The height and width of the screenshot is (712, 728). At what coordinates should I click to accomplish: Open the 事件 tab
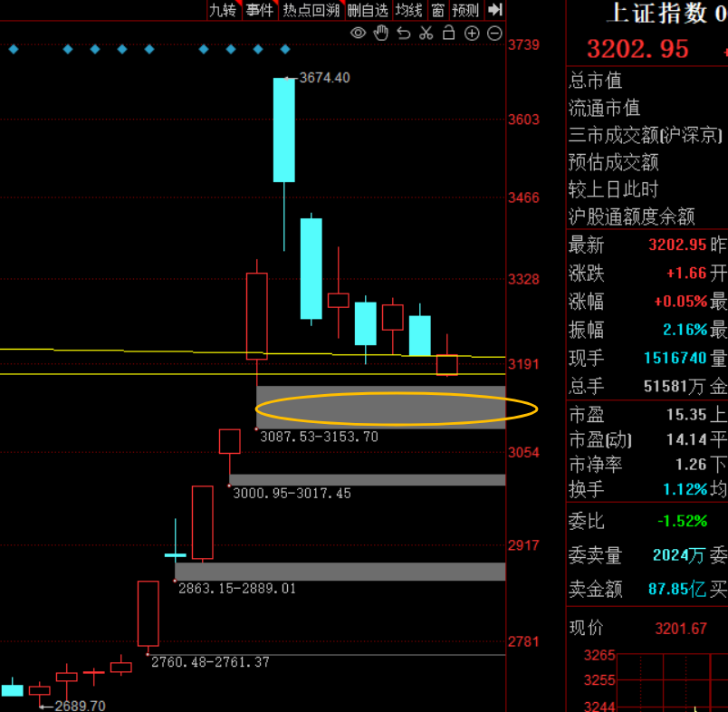pyautogui.click(x=259, y=10)
